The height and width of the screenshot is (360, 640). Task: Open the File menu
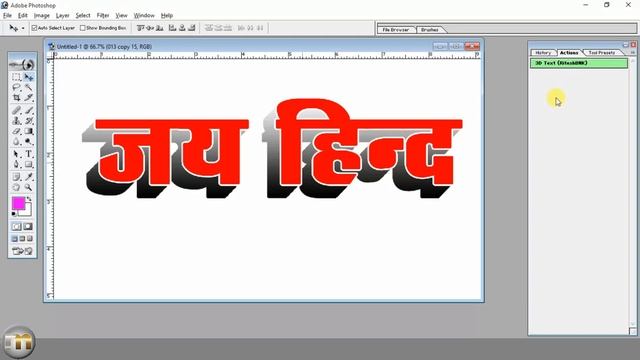(x=7, y=16)
